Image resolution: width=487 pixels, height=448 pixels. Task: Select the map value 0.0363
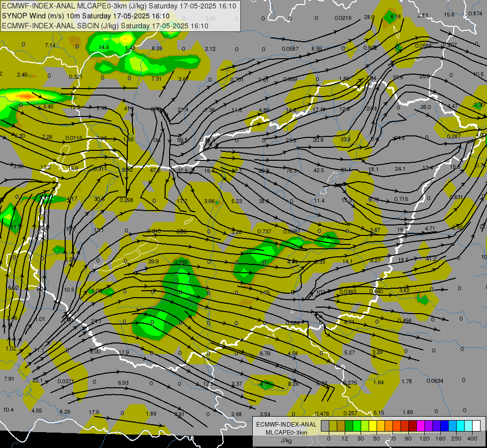(348, 292)
